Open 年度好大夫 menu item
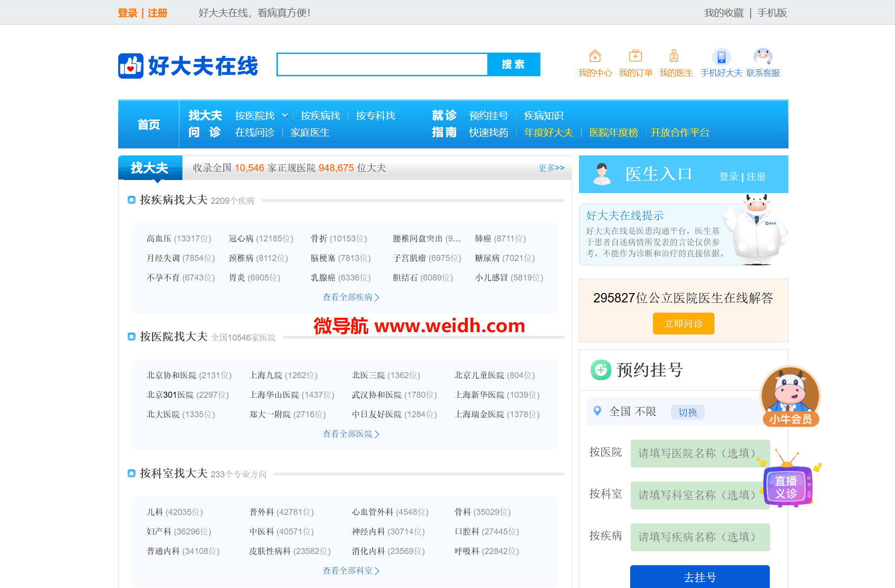Image resolution: width=895 pixels, height=588 pixels. click(548, 132)
